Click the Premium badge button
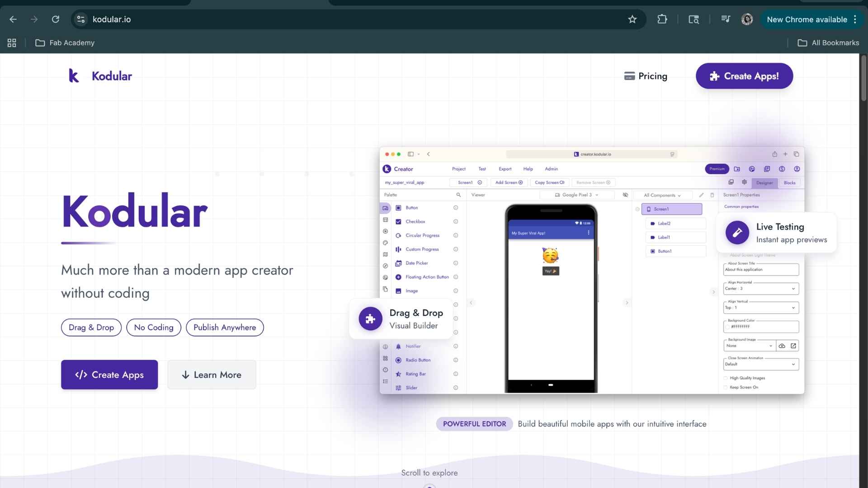 coord(717,169)
